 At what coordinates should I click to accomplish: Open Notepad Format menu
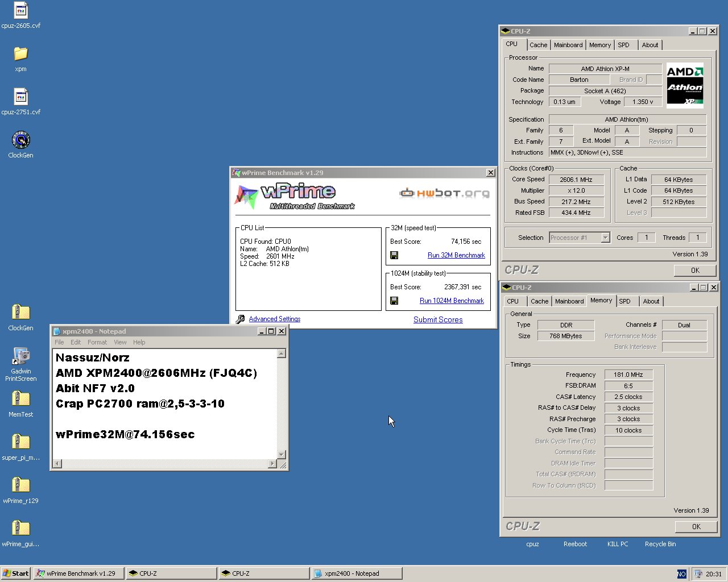click(x=97, y=342)
